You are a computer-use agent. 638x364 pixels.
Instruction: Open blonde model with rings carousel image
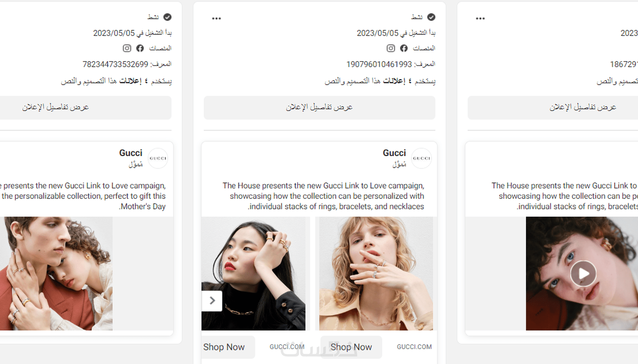[376, 274]
